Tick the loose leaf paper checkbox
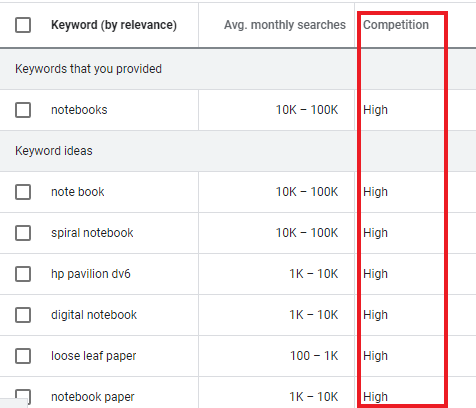The height and width of the screenshot is (408, 476). coord(23,356)
